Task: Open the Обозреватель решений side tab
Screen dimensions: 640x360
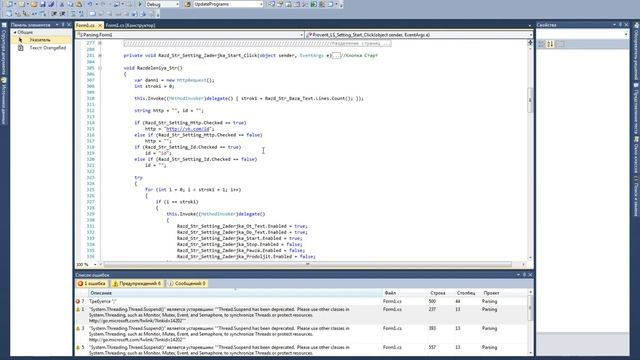Action: [x=636, y=51]
